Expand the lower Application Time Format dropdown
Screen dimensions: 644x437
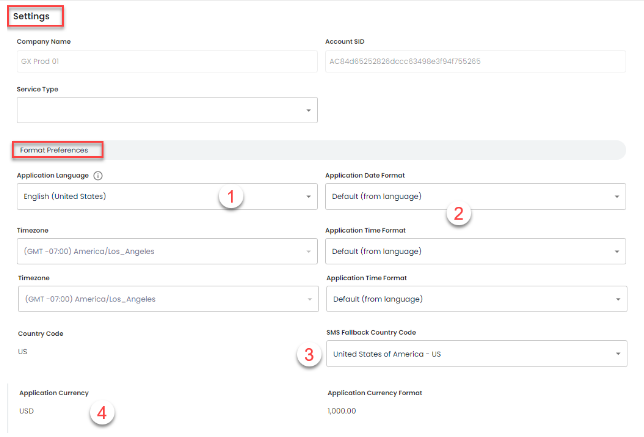point(476,299)
